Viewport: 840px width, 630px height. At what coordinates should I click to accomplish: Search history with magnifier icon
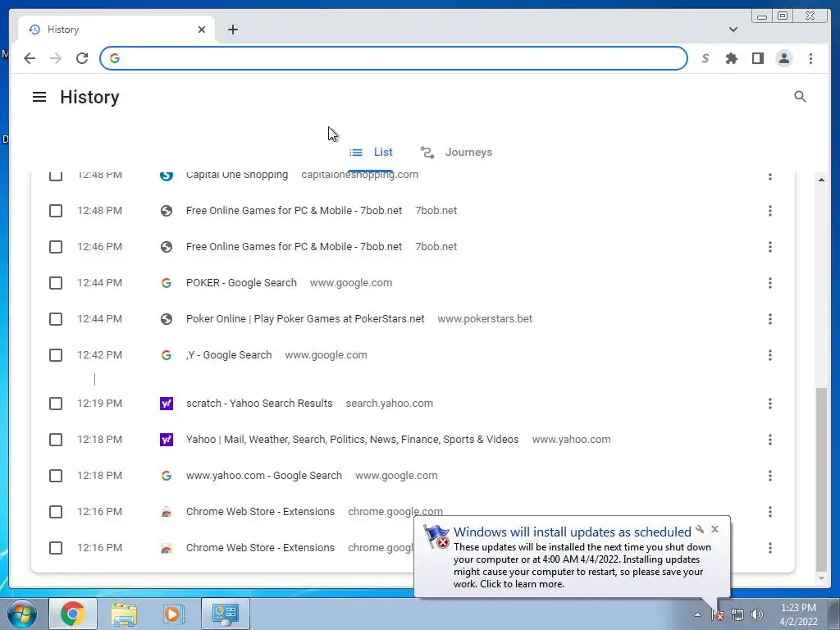(x=800, y=97)
